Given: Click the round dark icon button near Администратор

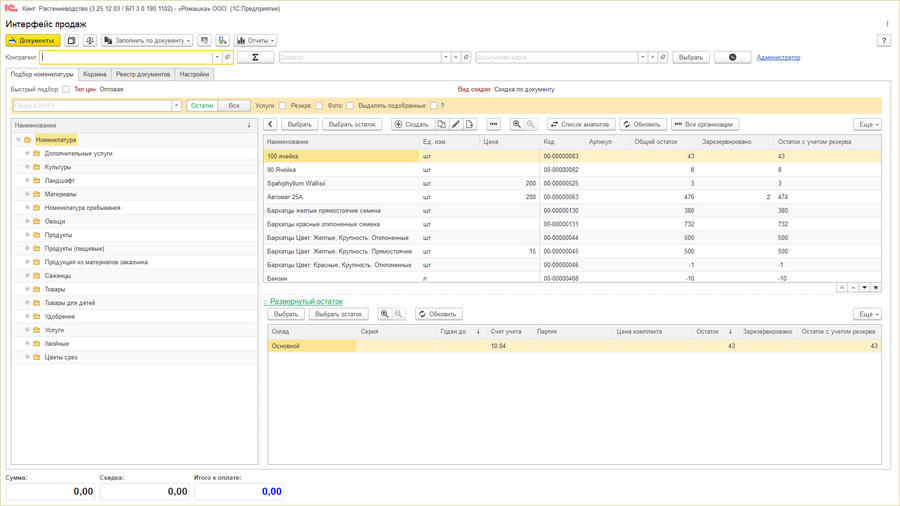Looking at the screenshot, I should pos(732,58).
